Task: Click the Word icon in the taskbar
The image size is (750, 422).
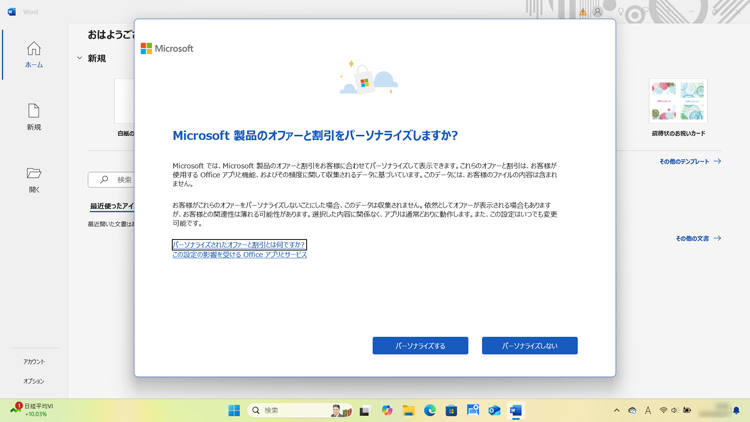Action: pyautogui.click(x=516, y=410)
